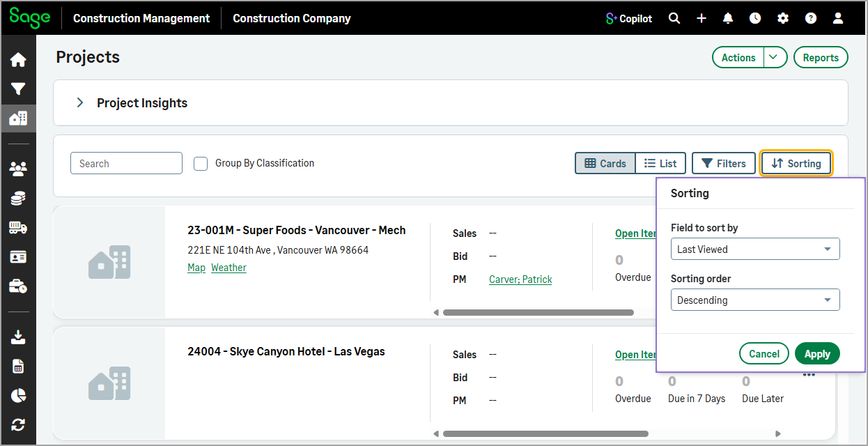Viewport: 868px width, 446px height.
Task: Go to Home in the sidebar
Action: point(18,60)
